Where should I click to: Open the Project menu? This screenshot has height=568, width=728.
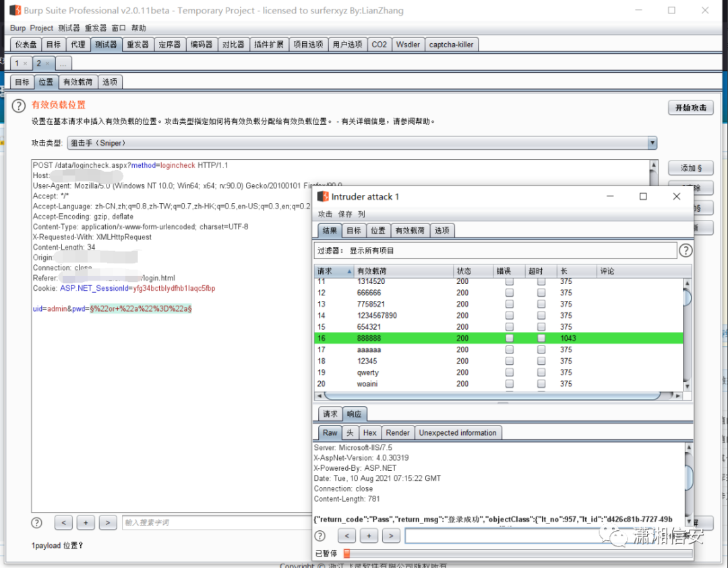click(41, 28)
